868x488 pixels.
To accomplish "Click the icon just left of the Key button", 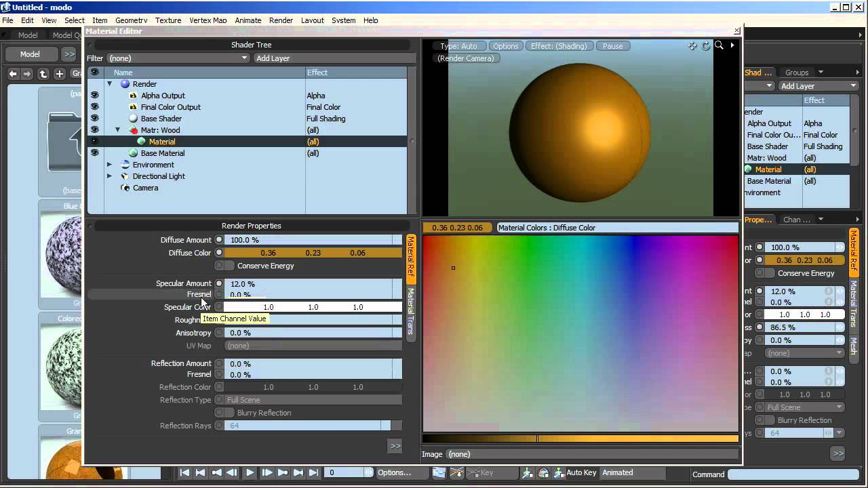I will click(x=457, y=472).
